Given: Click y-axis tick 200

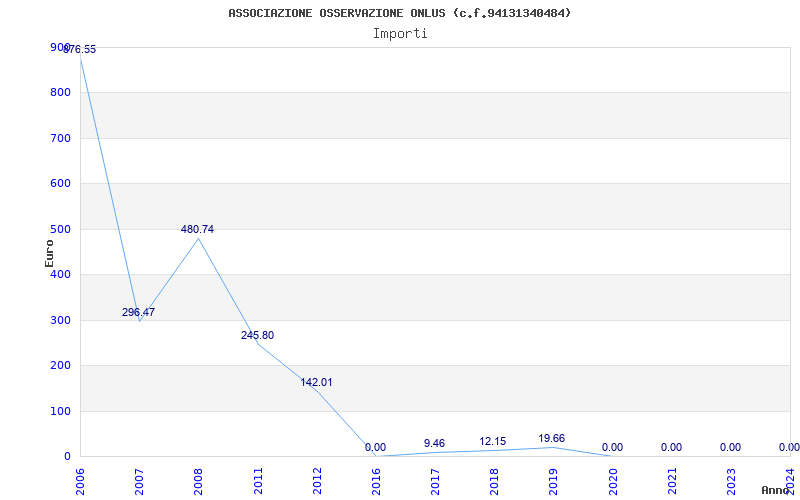Looking at the screenshot, I should point(60,365).
